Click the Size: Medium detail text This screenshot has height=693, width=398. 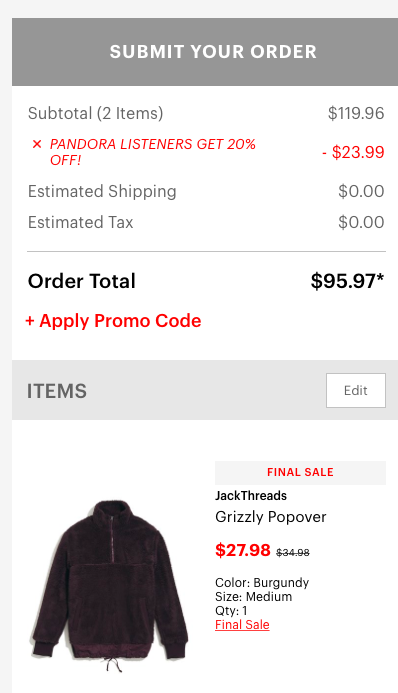point(254,597)
